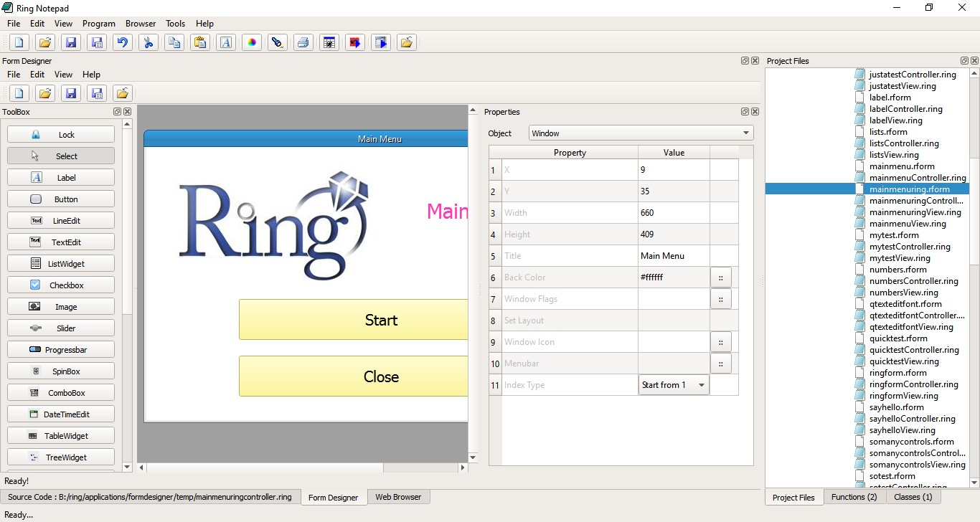
Task: Open the Tools menu
Action: 176,24
